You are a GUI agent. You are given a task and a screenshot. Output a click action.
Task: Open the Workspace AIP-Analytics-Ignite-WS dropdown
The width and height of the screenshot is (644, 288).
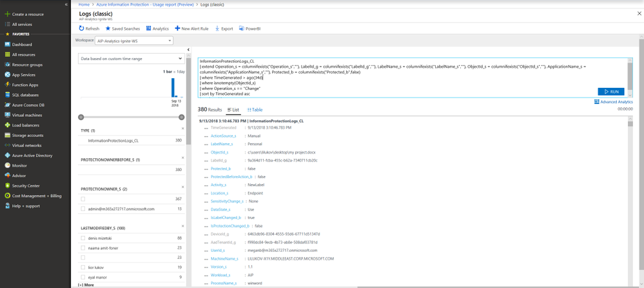(134, 41)
